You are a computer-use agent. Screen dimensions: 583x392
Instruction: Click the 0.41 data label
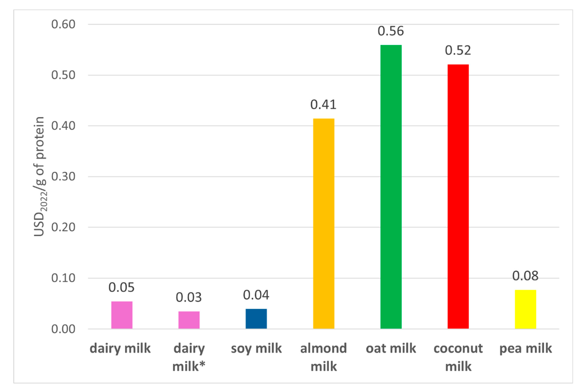(x=323, y=105)
